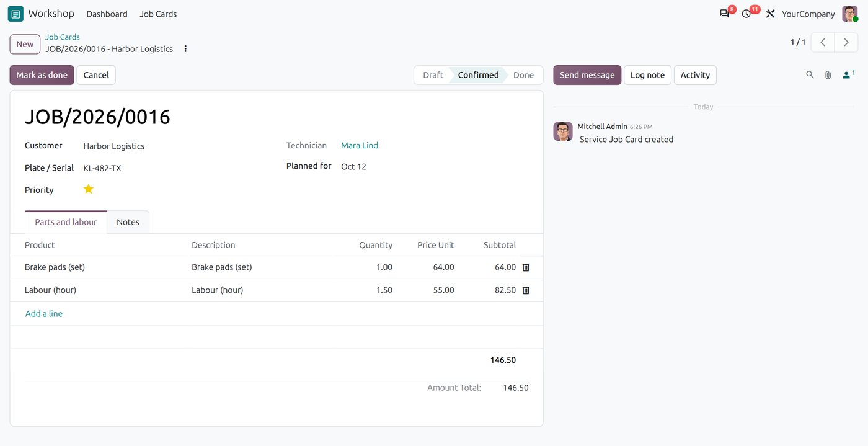Click quantity 1.00 on Brake pads
868x446 pixels.
[x=384, y=267]
